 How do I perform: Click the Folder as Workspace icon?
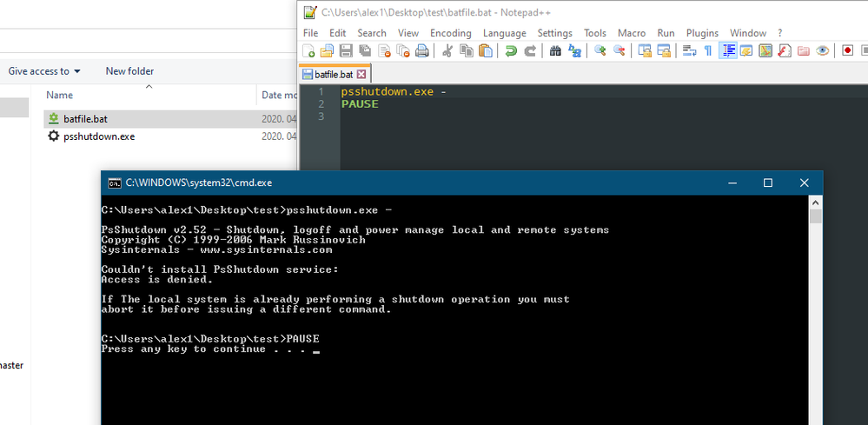[803, 51]
